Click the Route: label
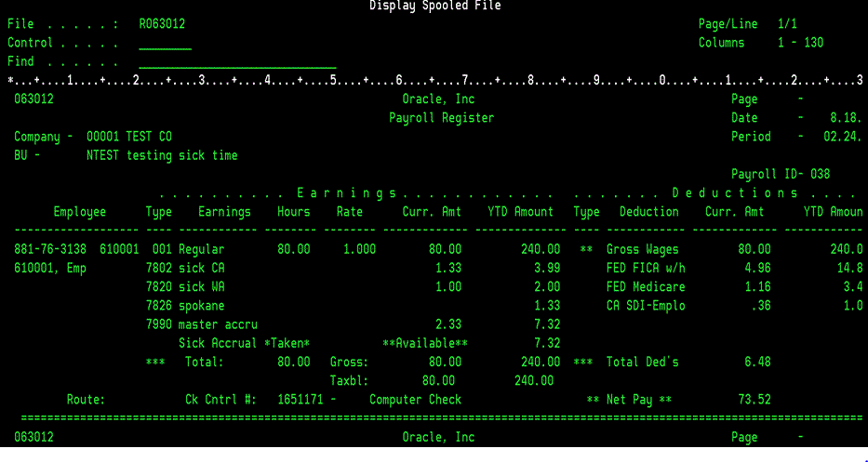 (86, 400)
